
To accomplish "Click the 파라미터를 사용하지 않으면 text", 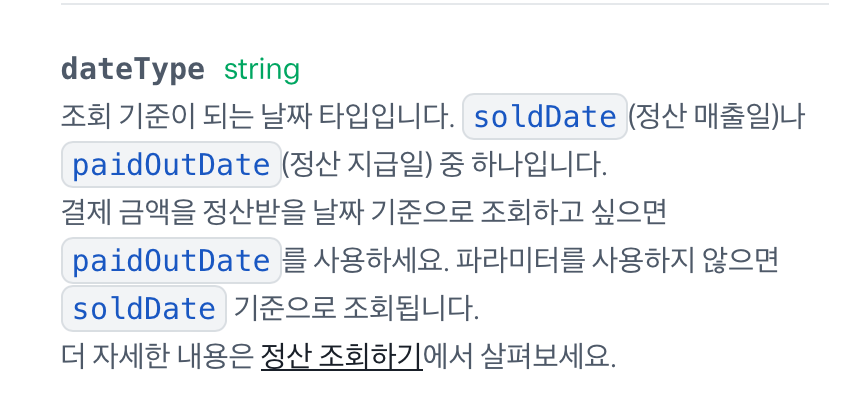I will tap(617, 261).
